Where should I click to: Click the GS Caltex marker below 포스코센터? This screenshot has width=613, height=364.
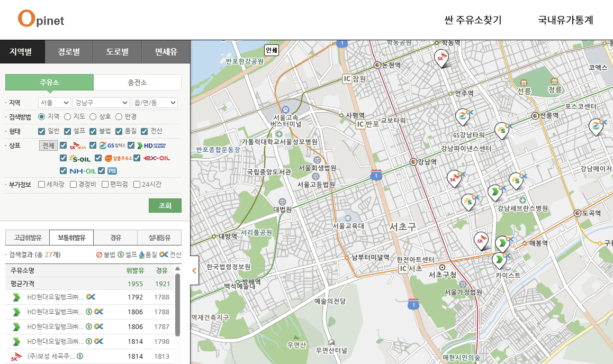[597, 126]
